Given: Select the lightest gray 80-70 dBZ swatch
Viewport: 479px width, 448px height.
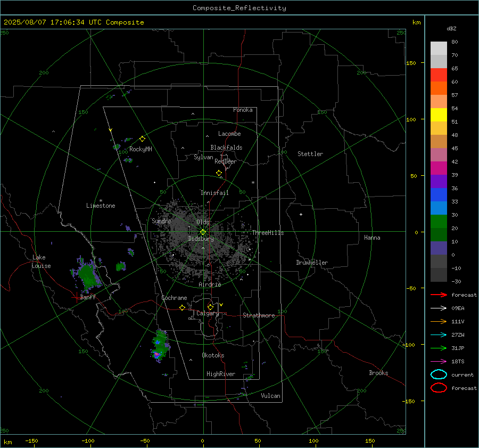Looking at the screenshot, I should pyautogui.click(x=439, y=48).
